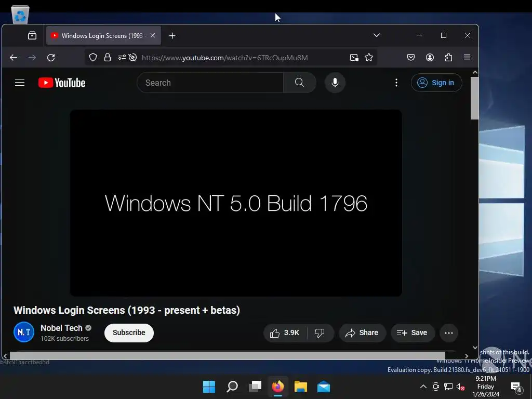View site security padlock info
The height and width of the screenshot is (399, 532).
[x=107, y=57]
